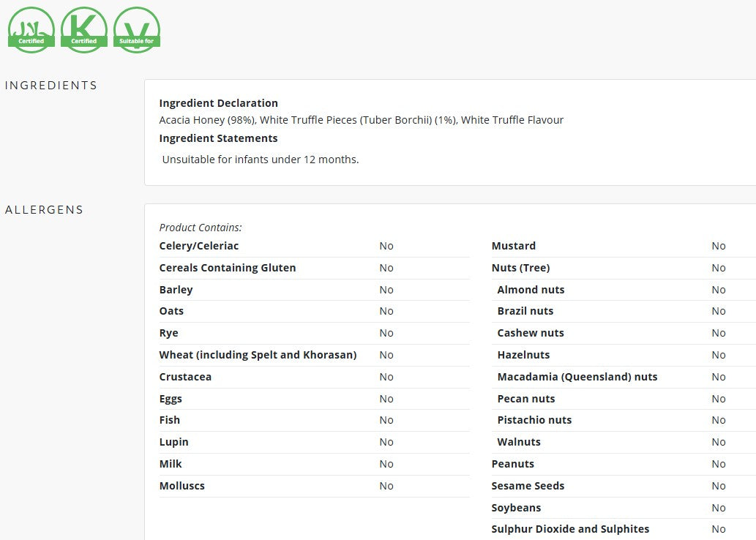The width and height of the screenshot is (756, 540).
Task: Click the 'No' value for Walnuts
Action: click(719, 442)
